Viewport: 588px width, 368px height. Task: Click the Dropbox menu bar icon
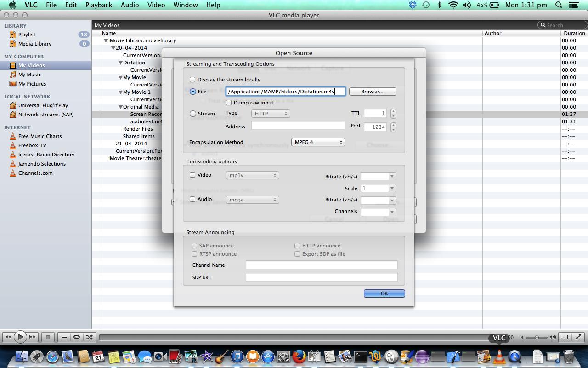click(413, 5)
